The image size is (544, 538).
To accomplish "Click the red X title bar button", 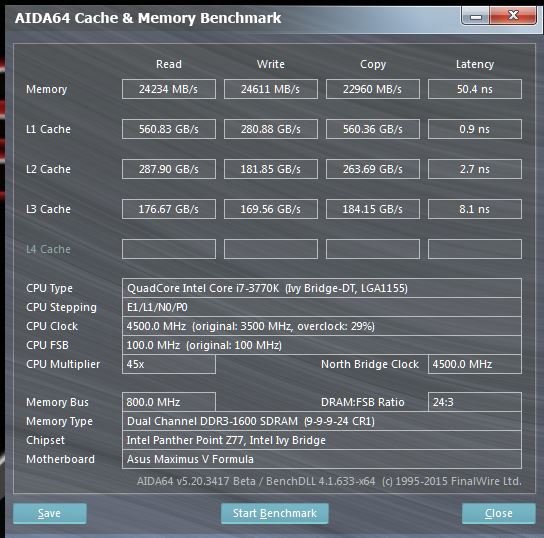I will click(513, 16).
